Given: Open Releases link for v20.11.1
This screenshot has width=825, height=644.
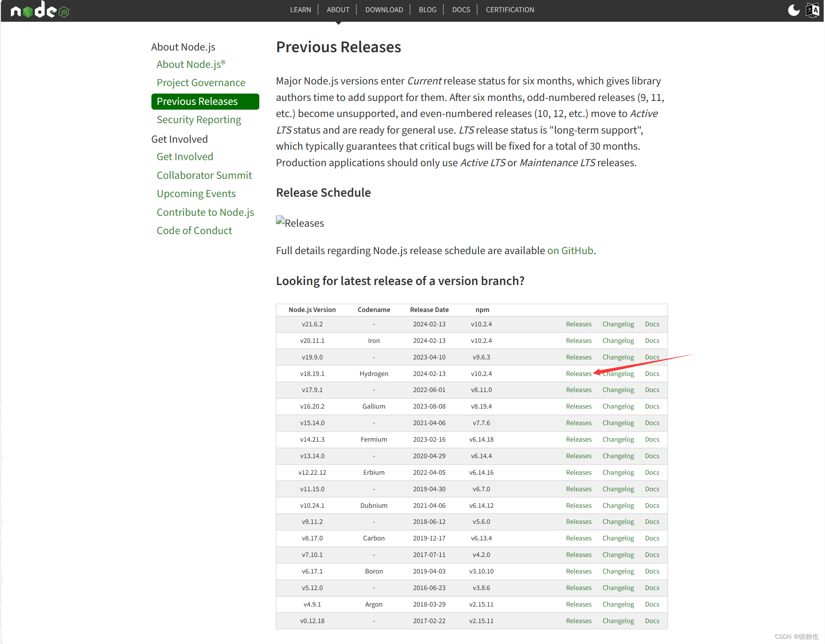Looking at the screenshot, I should 578,341.
